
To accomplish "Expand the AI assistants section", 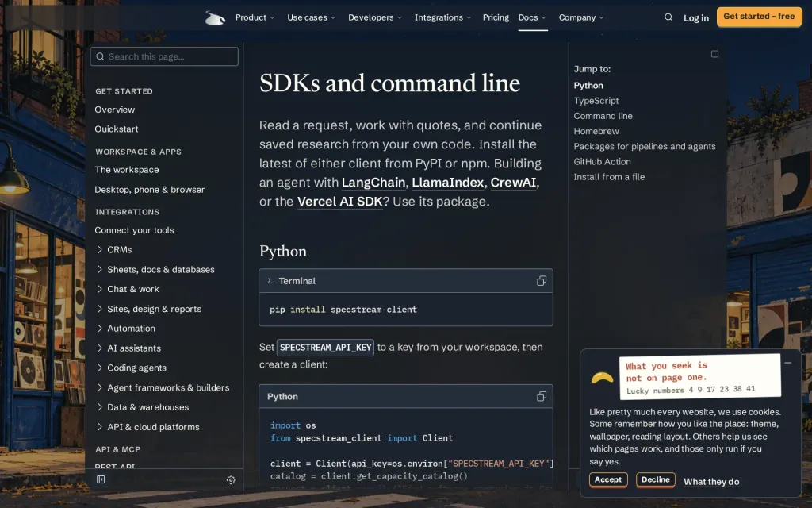I will click(128, 348).
